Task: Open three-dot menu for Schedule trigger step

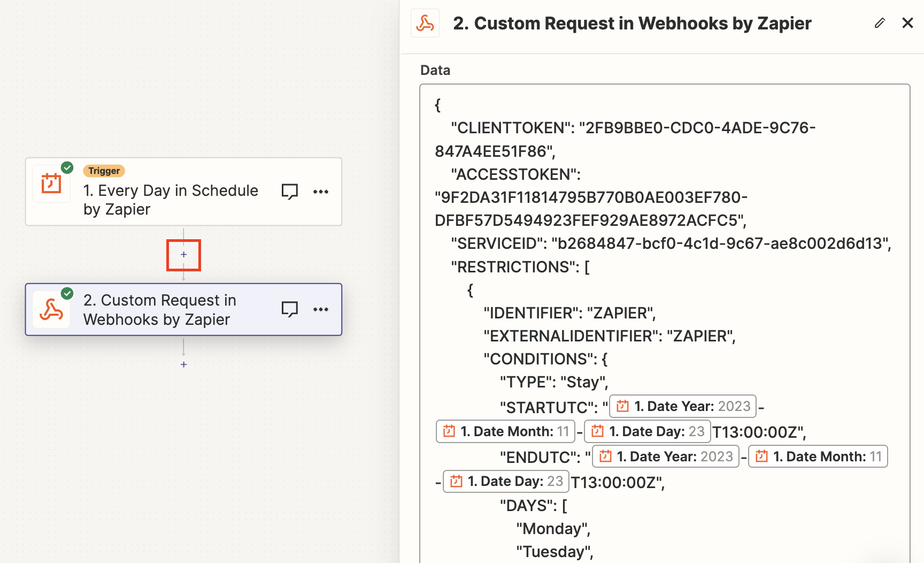Action: point(321,192)
